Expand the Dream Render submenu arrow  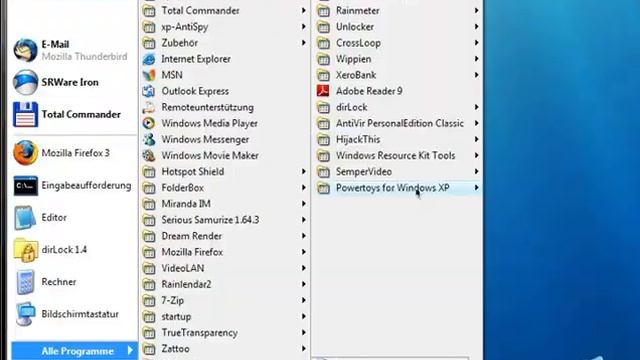304,236
